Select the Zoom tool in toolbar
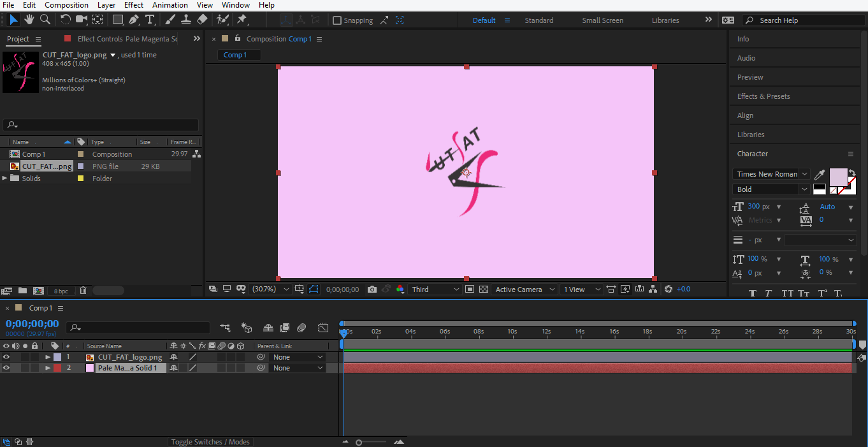868x447 pixels. pyautogui.click(x=45, y=20)
